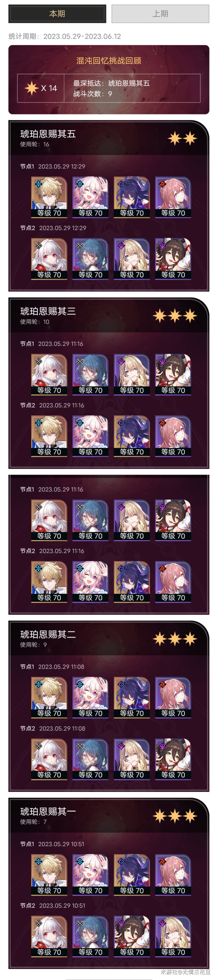Click pink-haired March 7th in 琥珀恩赐其五 节点1
The height and width of the screenshot is (980, 216).
(x=90, y=197)
